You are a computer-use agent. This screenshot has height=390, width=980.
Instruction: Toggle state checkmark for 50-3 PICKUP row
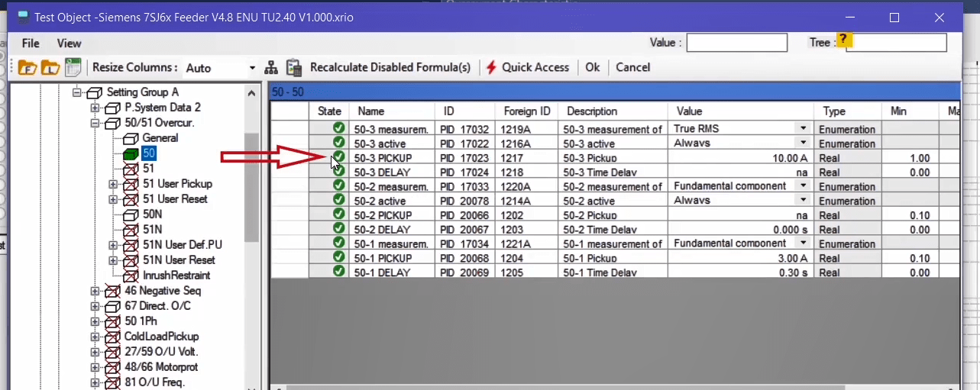pos(338,157)
